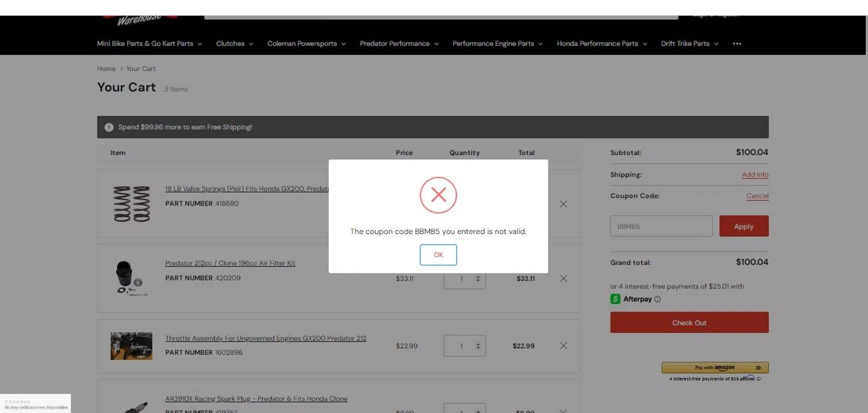Click the search bar at top
The width and height of the screenshot is (868, 413).
tap(441, 17)
